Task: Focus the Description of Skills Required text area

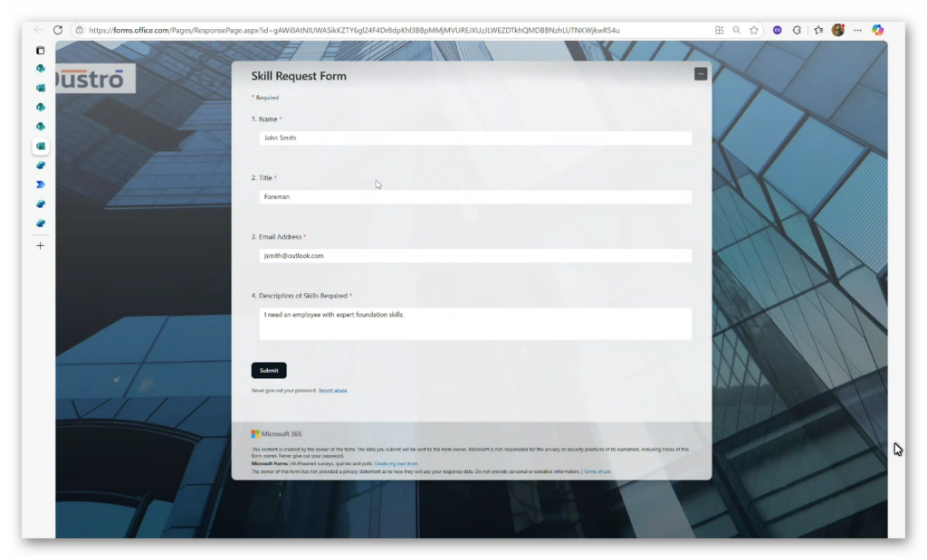Action: 475,324
